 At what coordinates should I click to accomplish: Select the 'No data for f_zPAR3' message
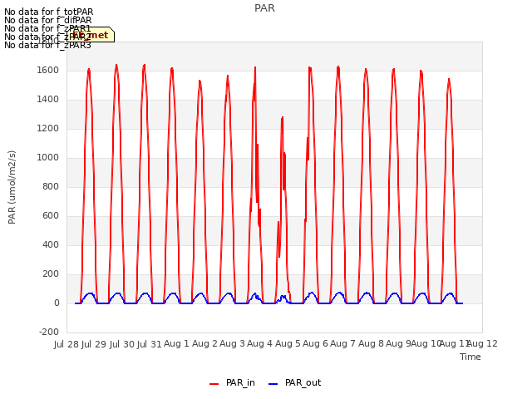pos(47,45)
